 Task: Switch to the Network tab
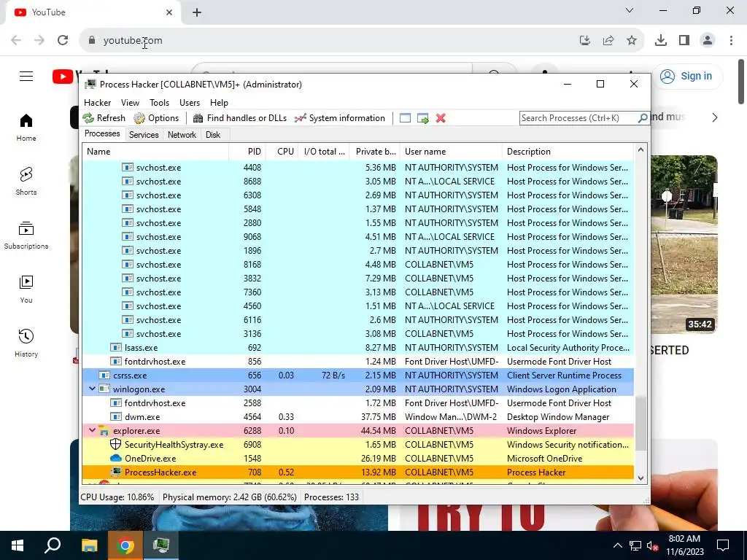click(182, 135)
